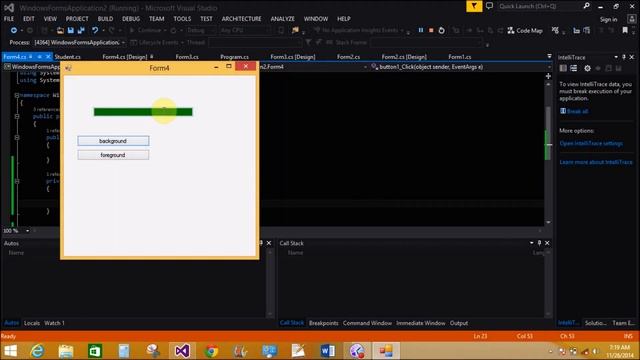640x360 pixels.
Task: Pin the Call Stack panel
Action: (x=539, y=243)
